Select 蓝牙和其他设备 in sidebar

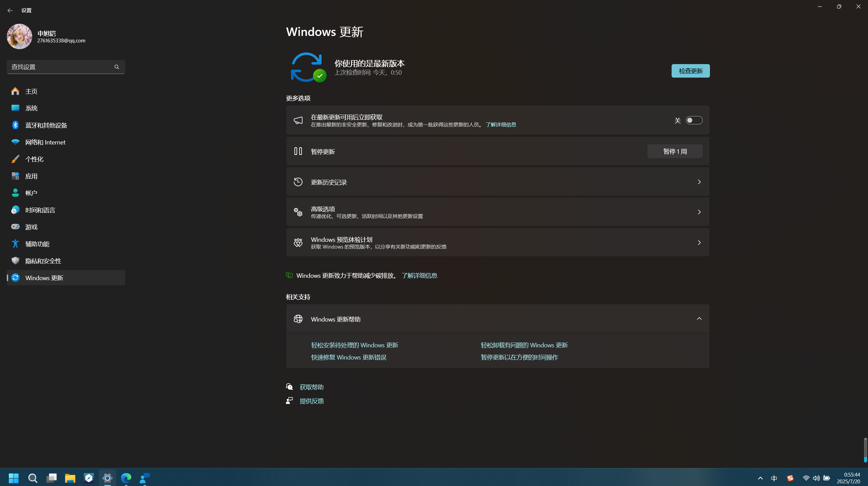coord(66,125)
